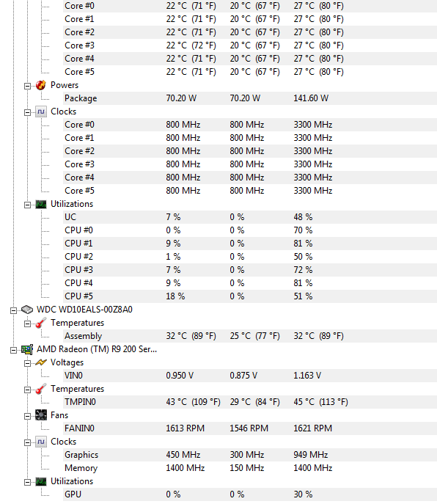Select the VIN0 voltage row
Viewport: 437px width, 504px height.
[x=250, y=376]
